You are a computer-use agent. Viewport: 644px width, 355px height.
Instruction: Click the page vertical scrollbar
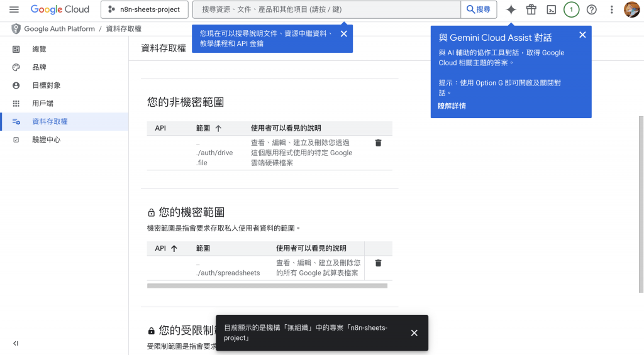click(x=641, y=204)
